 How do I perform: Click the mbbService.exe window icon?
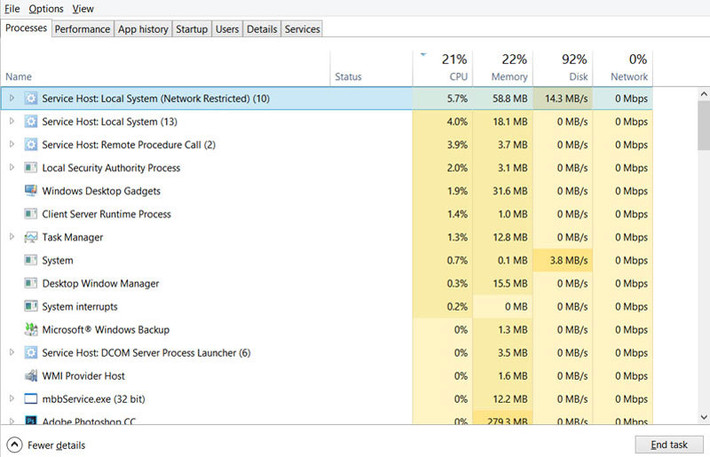31,399
